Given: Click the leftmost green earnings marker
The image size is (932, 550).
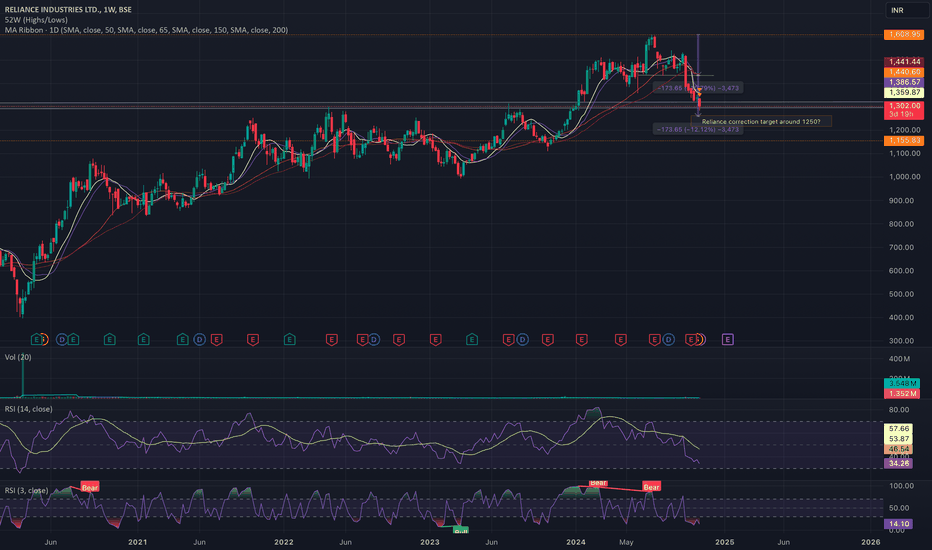Looking at the screenshot, I should [x=37, y=340].
